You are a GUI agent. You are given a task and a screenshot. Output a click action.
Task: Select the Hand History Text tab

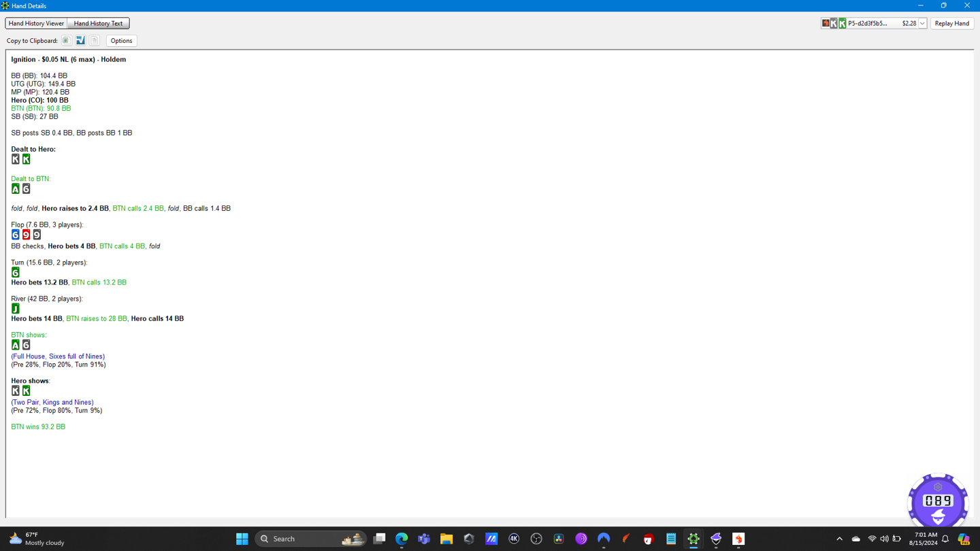[x=98, y=23]
